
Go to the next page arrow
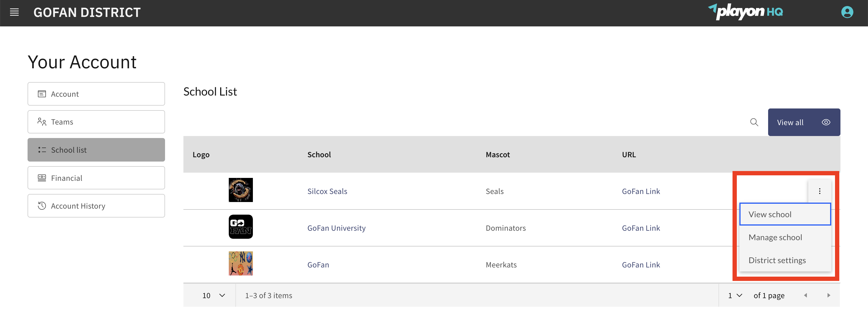pyautogui.click(x=829, y=295)
